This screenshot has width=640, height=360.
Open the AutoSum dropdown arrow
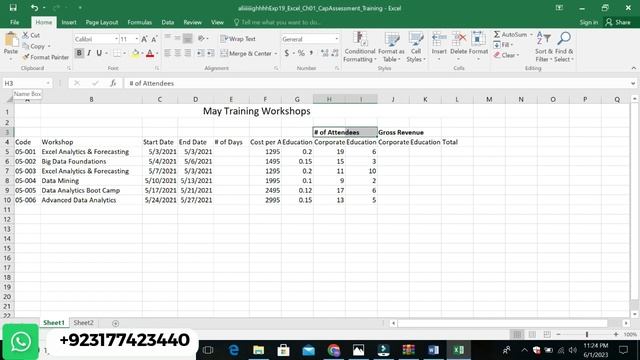[531, 35]
